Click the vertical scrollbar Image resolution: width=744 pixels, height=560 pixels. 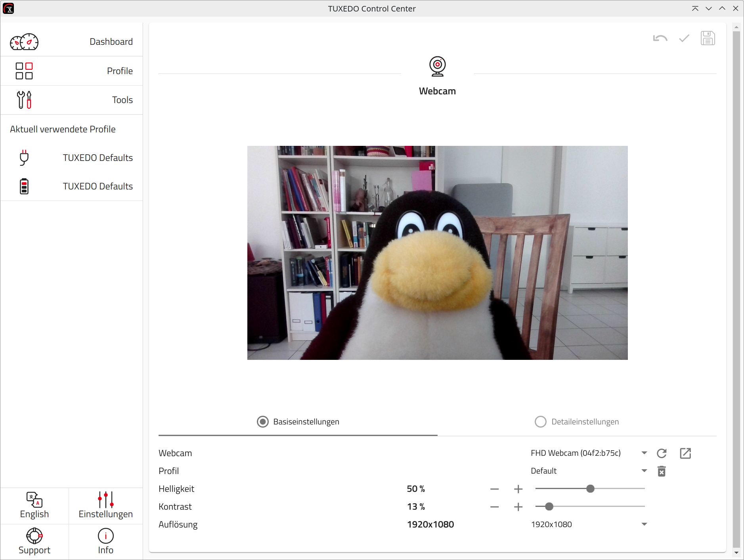pos(736,289)
